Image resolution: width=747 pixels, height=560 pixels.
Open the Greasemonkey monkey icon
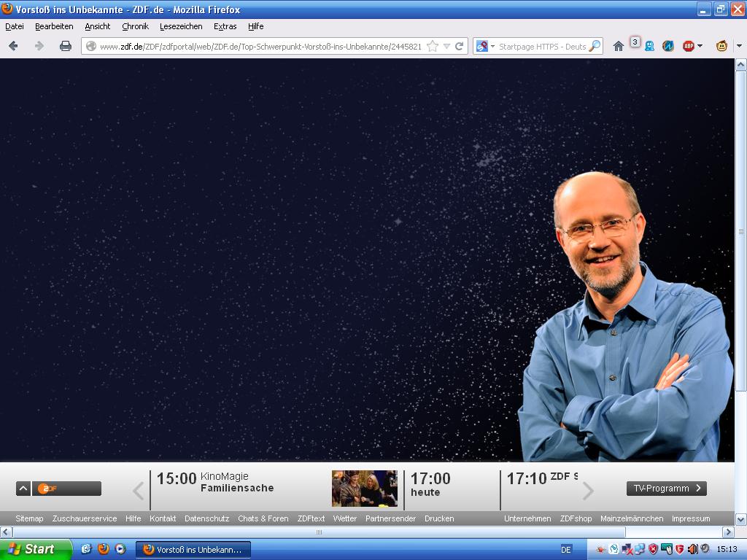point(721,46)
